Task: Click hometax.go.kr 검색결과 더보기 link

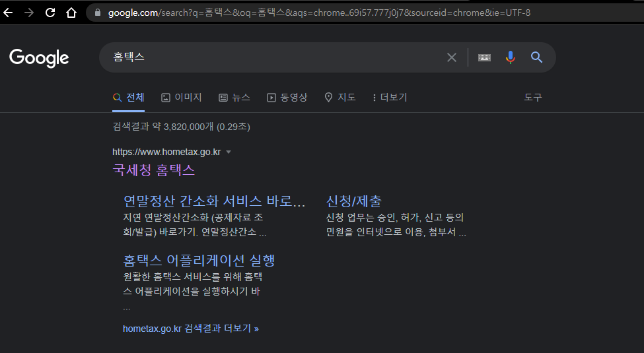Action: [x=191, y=329]
